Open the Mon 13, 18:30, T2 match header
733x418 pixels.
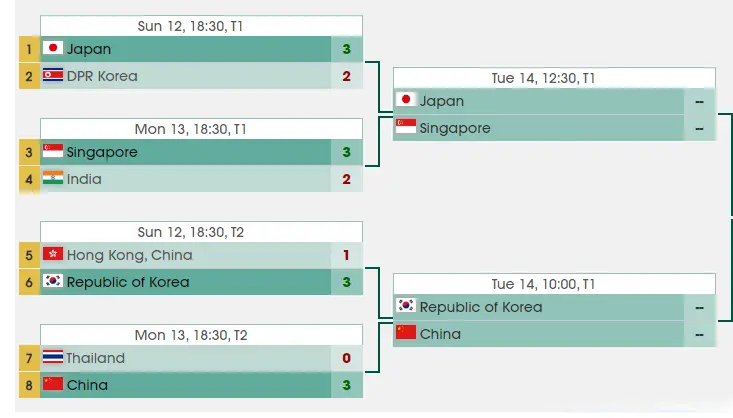tap(190, 335)
